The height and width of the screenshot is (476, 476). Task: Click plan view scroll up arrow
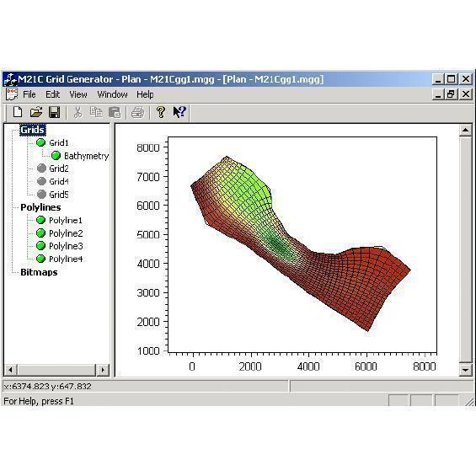point(465,131)
